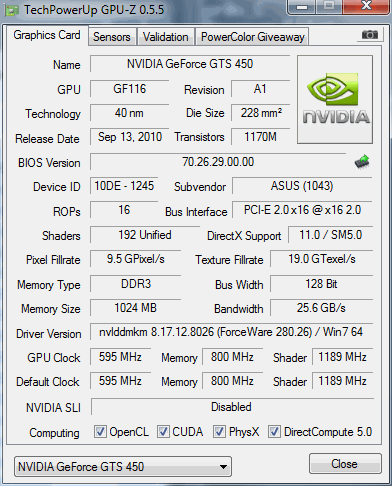Minimize the GPU-Z window
392x486 pixels.
[302, 6]
